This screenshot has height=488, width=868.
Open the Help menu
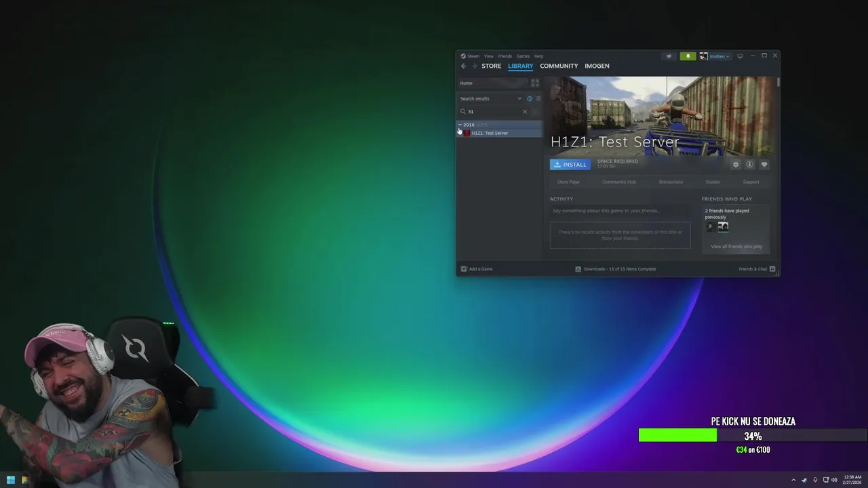(x=538, y=56)
